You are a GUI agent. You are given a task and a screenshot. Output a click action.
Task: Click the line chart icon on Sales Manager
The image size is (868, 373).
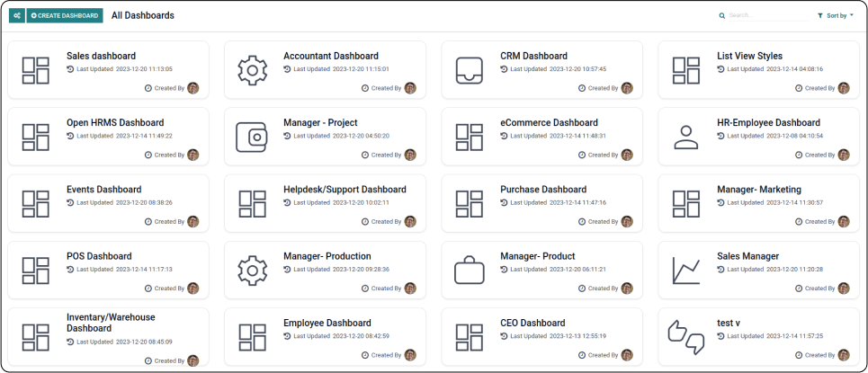(686, 270)
